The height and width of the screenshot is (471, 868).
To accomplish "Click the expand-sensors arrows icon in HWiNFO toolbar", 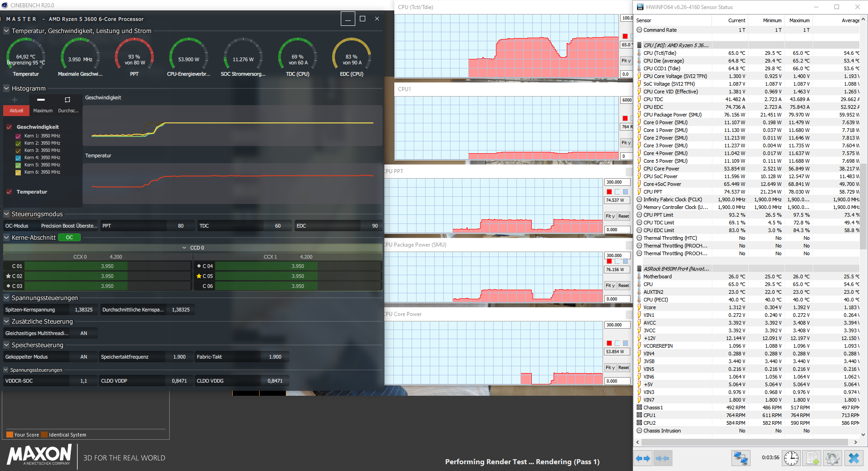I will tap(643, 458).
